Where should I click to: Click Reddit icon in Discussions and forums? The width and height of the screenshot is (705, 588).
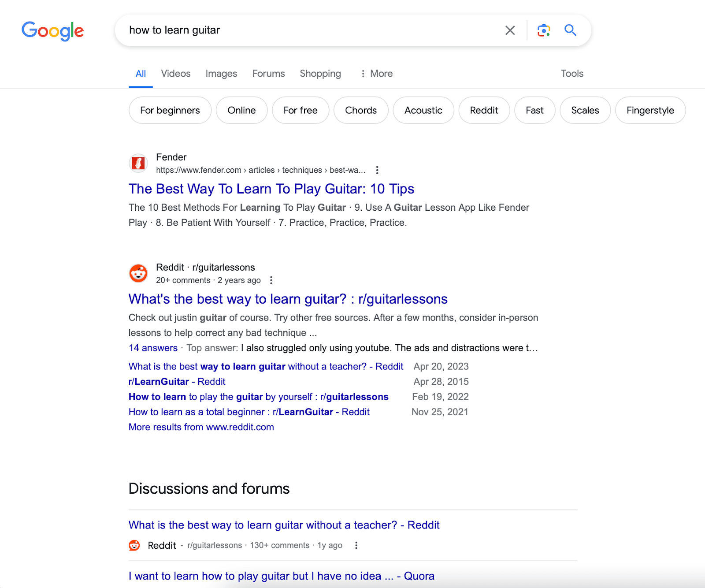pos(134,545)
